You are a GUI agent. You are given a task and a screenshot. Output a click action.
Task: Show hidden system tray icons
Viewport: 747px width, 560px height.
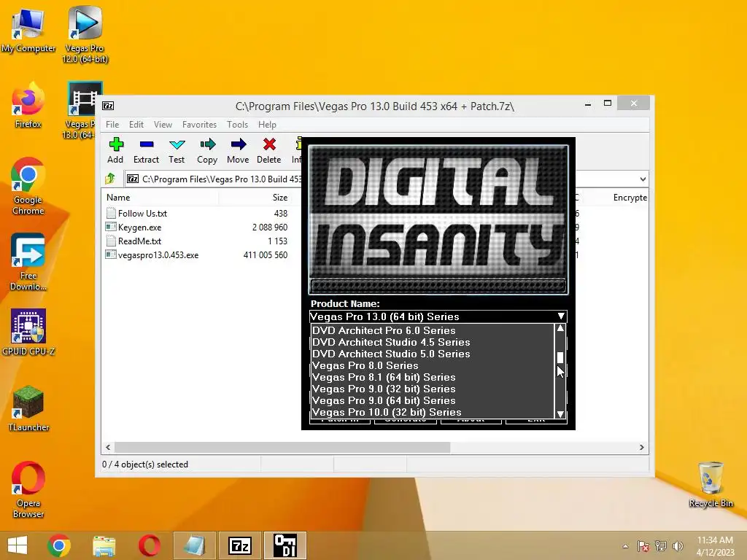pos(625,546)
